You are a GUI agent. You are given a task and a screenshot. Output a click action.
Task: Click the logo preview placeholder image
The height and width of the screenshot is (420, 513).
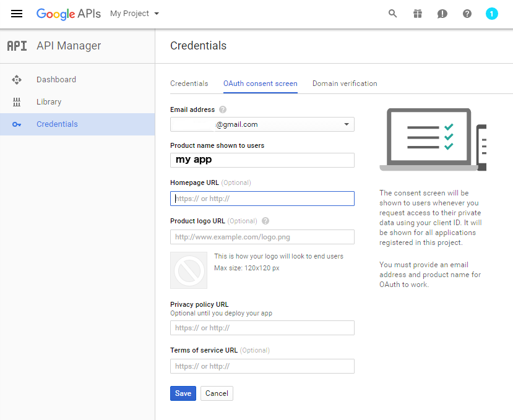(x=189, y=270)
